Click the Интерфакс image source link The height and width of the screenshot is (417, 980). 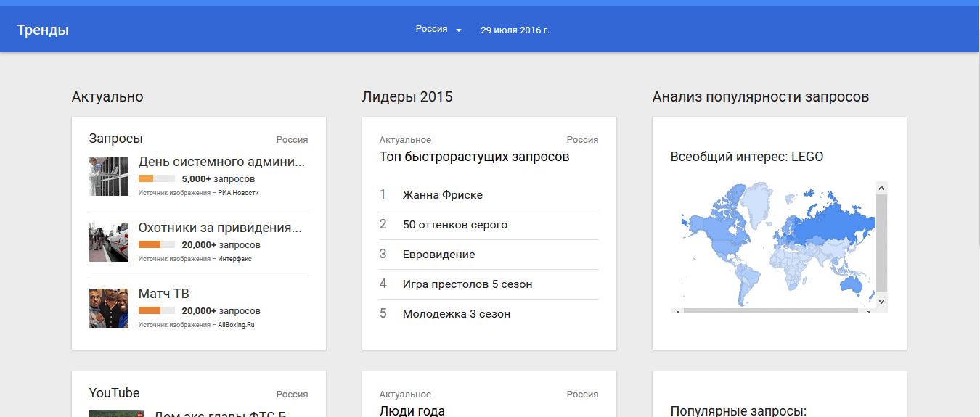234,259
